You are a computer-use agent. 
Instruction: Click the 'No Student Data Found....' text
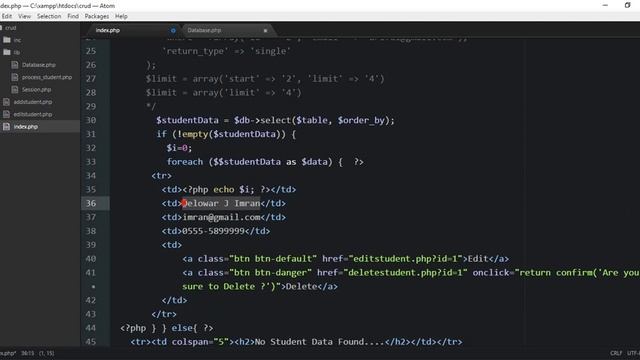coord(320,342)
